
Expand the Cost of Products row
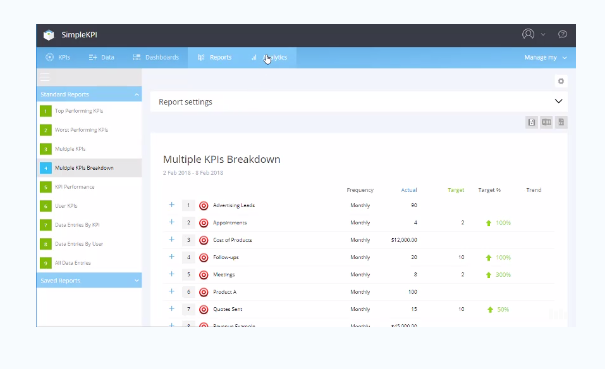click(172, 239)
